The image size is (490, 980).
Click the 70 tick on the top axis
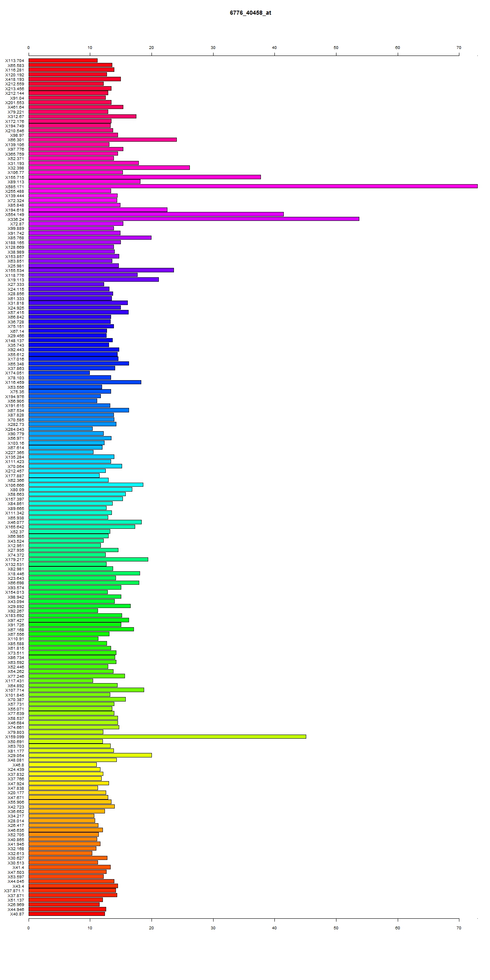point(459,48)
